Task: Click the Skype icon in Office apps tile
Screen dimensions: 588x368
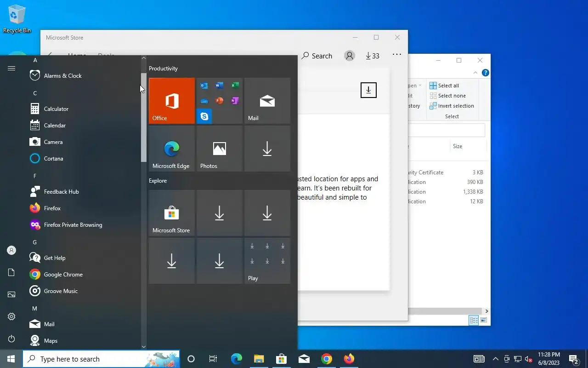Action: pyautogui.click(x=204, y=116)
